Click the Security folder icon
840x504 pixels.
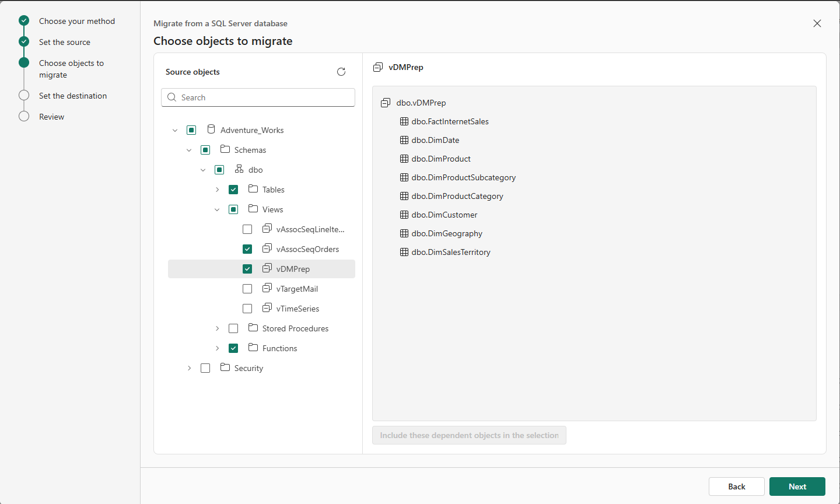225,367
